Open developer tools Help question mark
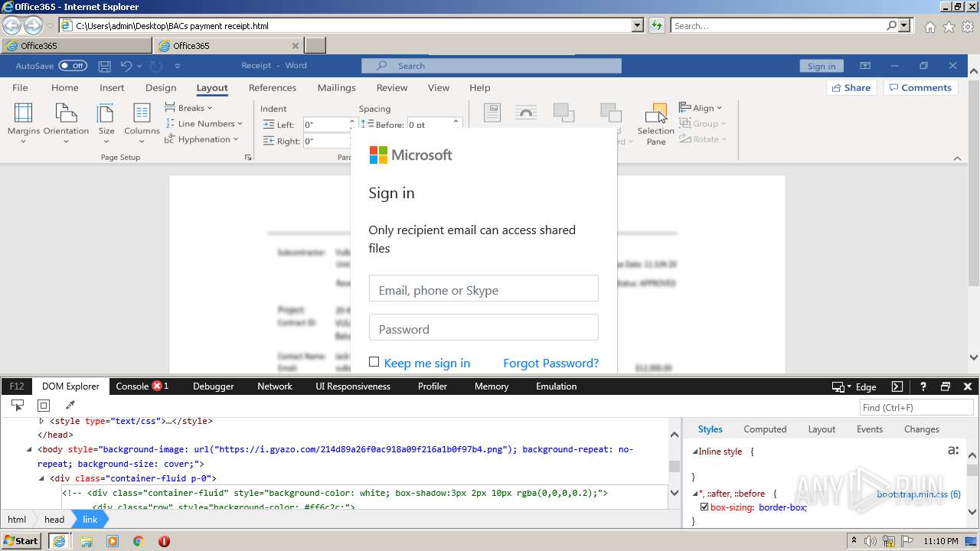The height and width of the screenshot is (551, 980). tap(923, 386)
